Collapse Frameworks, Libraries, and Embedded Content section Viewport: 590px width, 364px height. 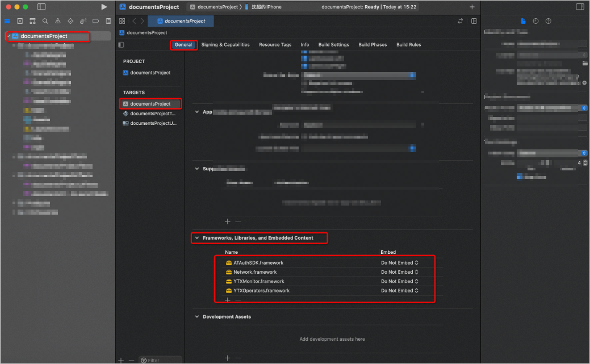pos(197,238)
